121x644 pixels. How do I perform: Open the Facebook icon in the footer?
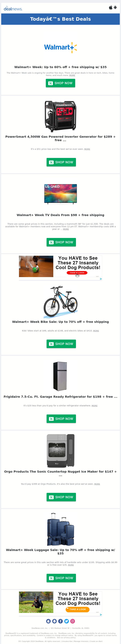pyautogui.click(x=60, y=621)
